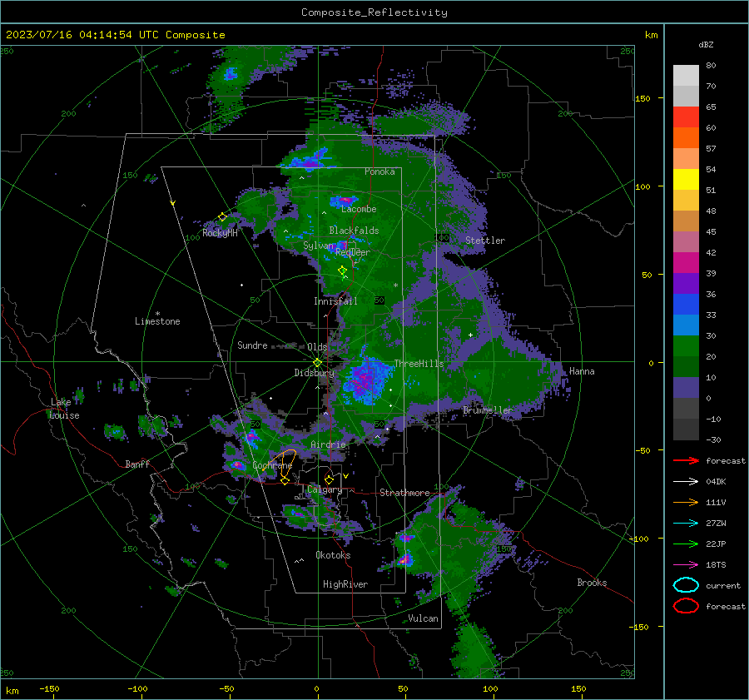Click the Strathmore town label
The width and height of the screenshot is (749, 700).
point(404,493)
